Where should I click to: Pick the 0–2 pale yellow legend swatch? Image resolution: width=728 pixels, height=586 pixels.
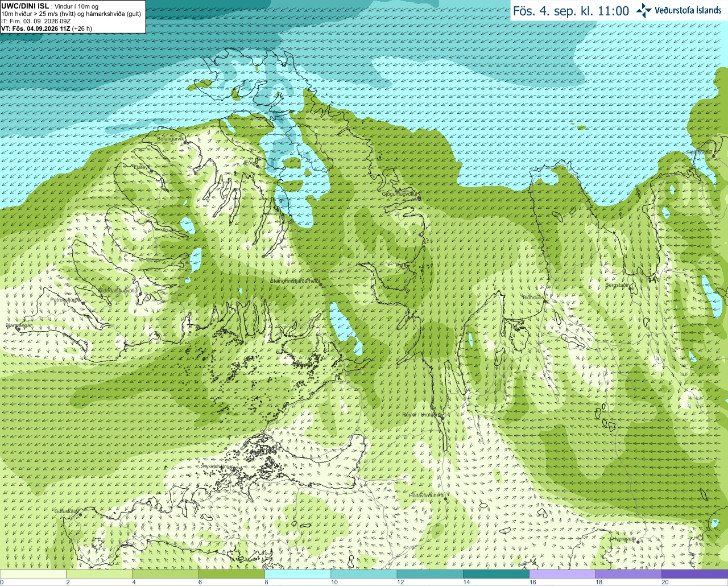(33, 575)
